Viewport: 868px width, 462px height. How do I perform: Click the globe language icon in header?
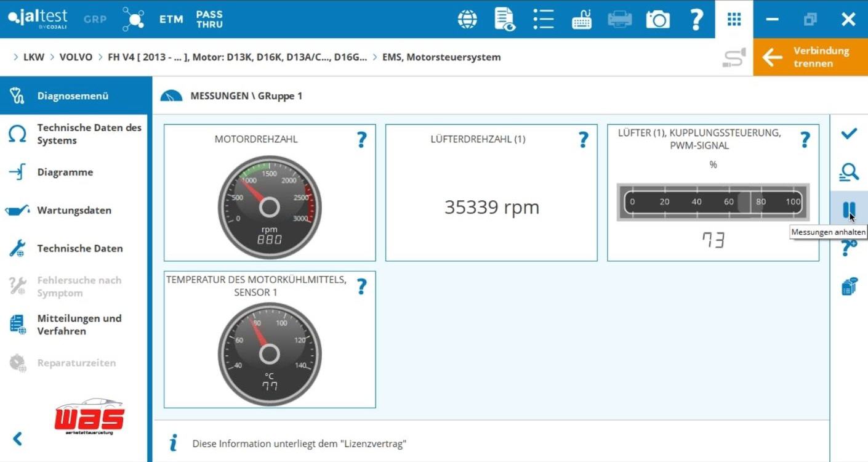pyautogui.click(x=467, y=19)
